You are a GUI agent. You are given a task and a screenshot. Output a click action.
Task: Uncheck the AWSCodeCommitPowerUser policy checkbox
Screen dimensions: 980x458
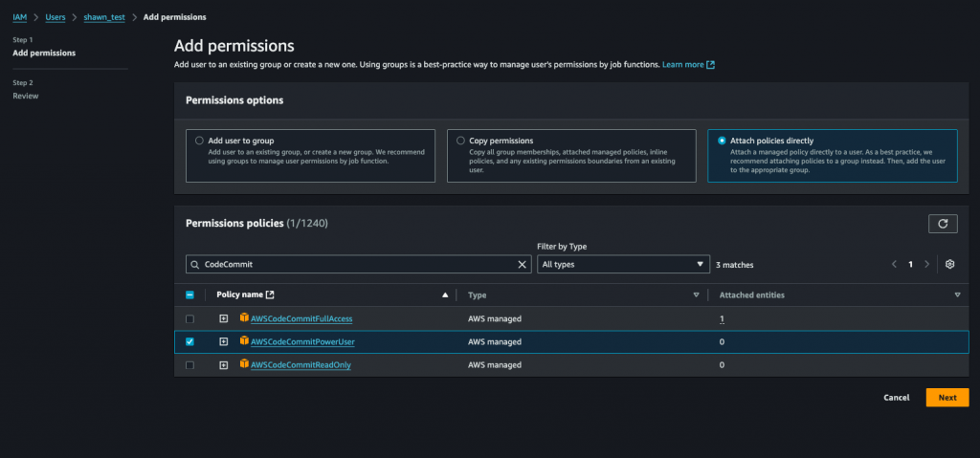[189, 341]
